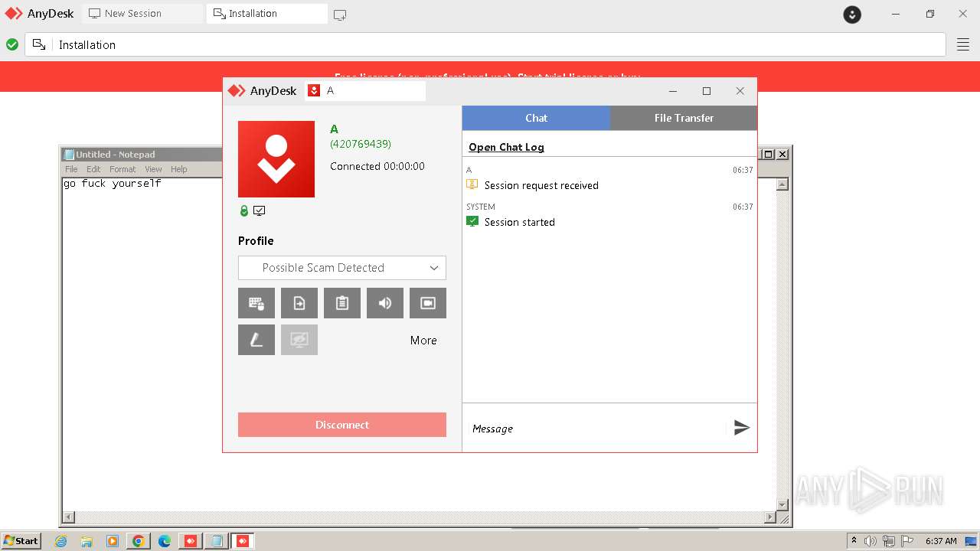Toggle file transfer permission icon
The image size is (980, 551).
299,303
